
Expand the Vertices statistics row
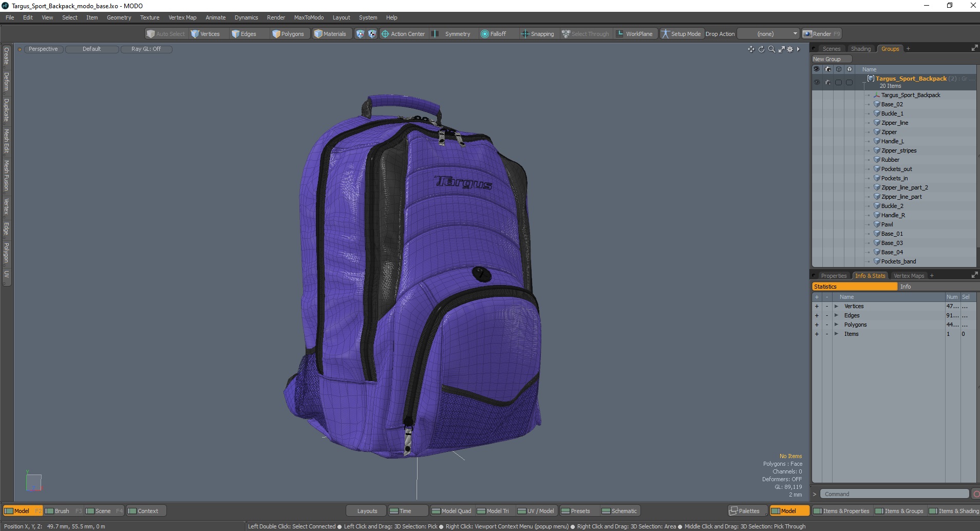836,307
